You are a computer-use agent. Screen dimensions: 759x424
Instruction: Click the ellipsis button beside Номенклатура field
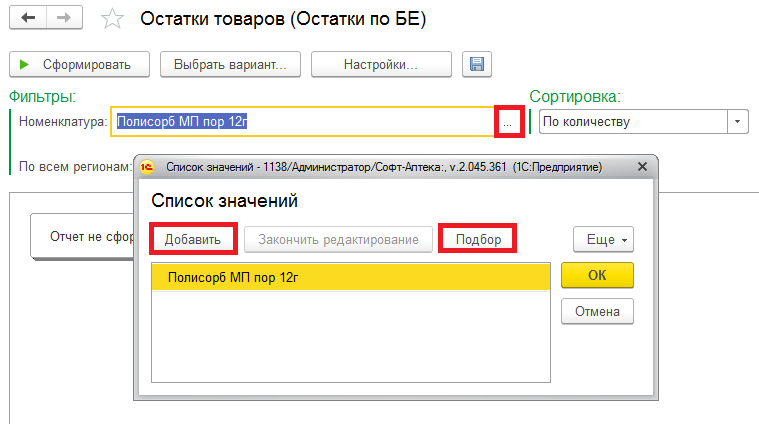(x=509, y=122)
